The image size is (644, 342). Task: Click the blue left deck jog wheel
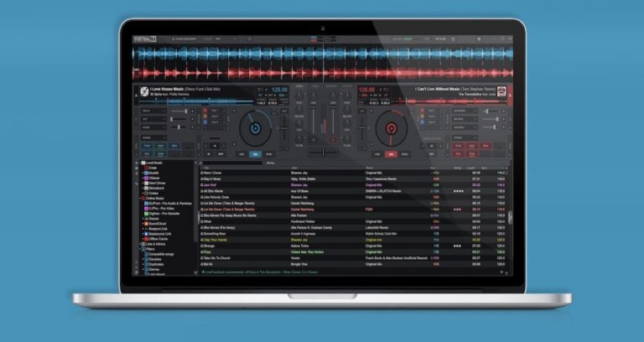coord(255,129)
